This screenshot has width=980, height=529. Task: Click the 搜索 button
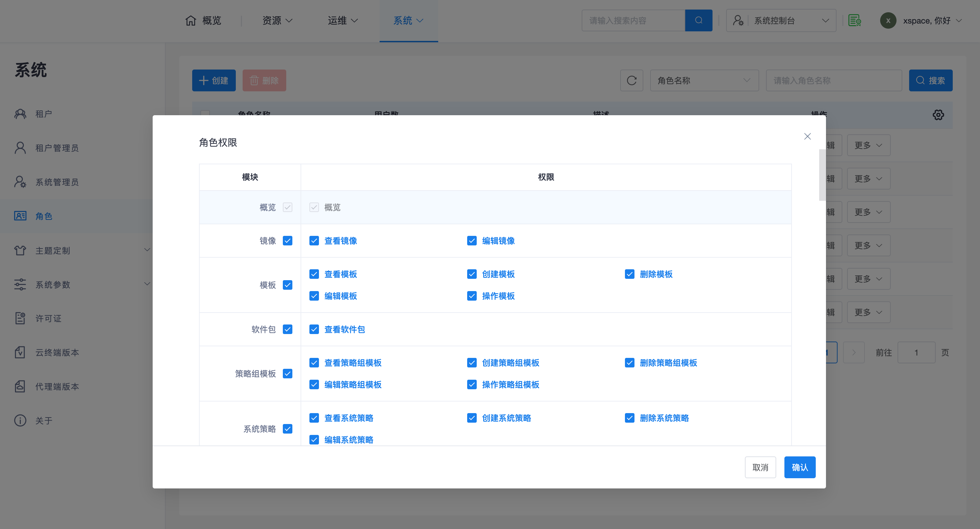[x=931, y=80]
